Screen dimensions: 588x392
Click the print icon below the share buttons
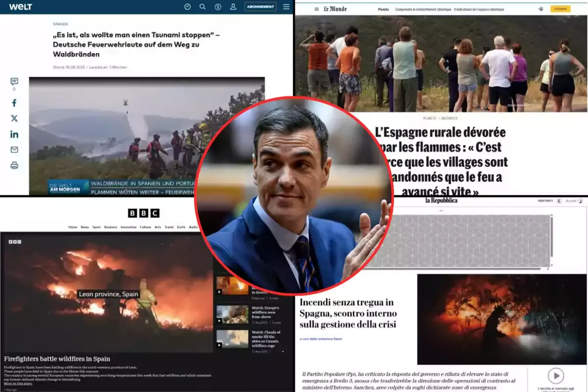click(x=14, y=166)
